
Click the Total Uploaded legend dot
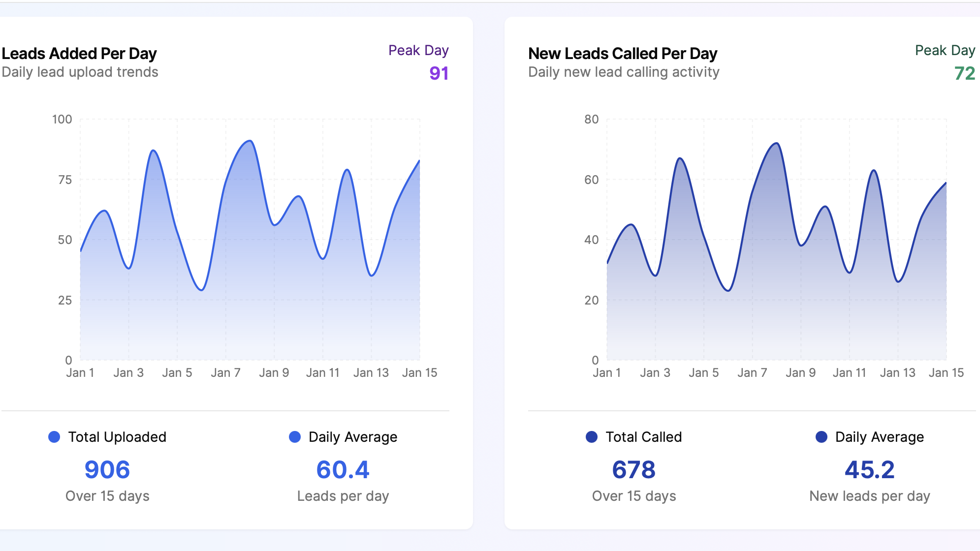(x=54, y=437)
